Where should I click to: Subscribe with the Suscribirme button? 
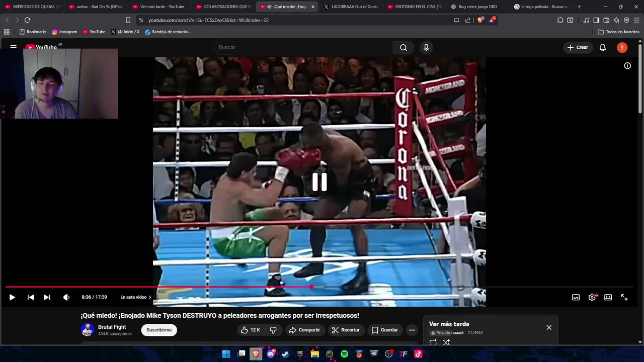159,330
